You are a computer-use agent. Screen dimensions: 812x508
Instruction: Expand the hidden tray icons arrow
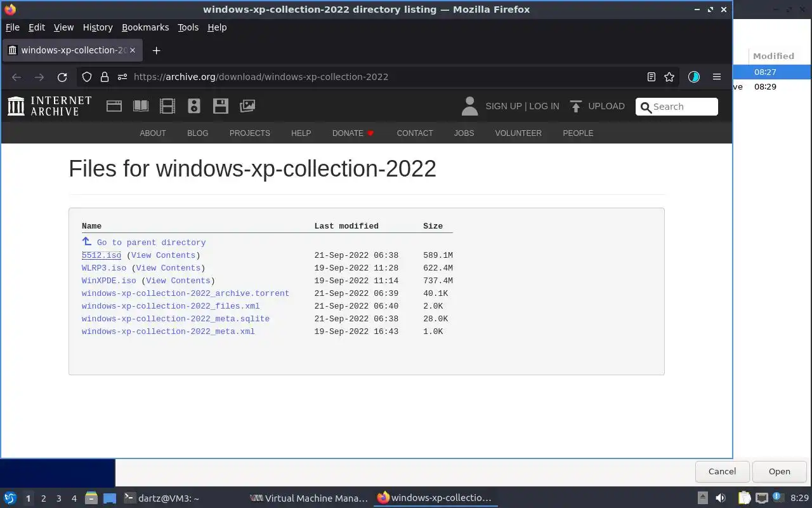pos(702,498)
